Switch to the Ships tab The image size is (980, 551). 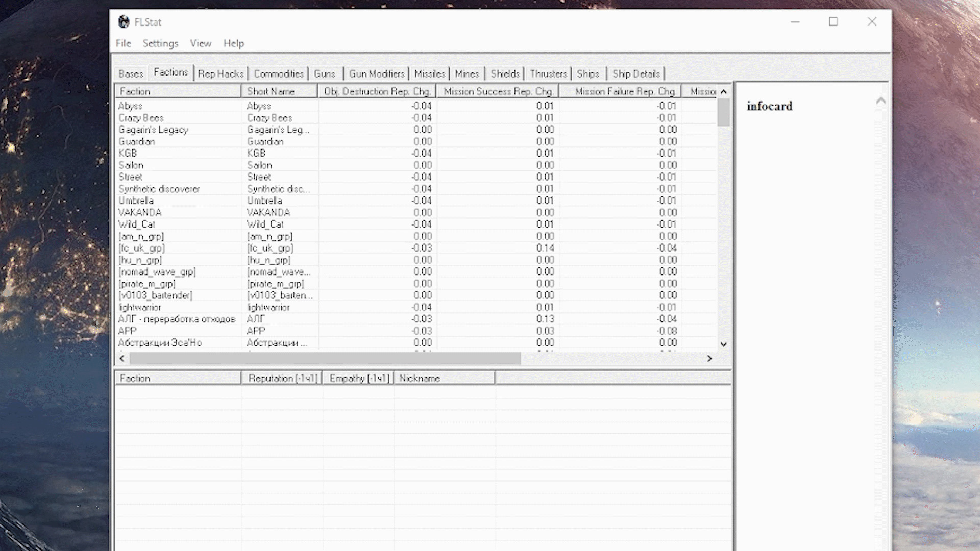pos(588,74)
